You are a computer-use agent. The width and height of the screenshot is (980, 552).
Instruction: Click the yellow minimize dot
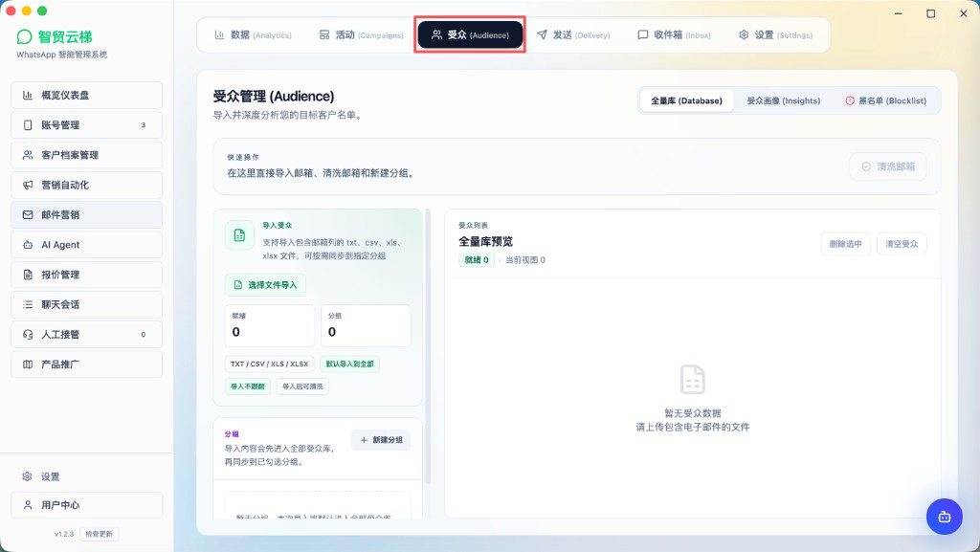tap(26, 11)
